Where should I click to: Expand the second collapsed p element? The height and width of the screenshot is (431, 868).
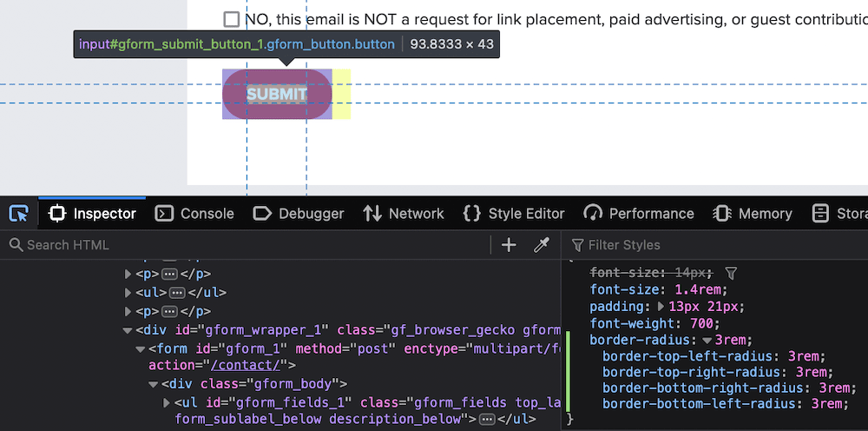128,311
